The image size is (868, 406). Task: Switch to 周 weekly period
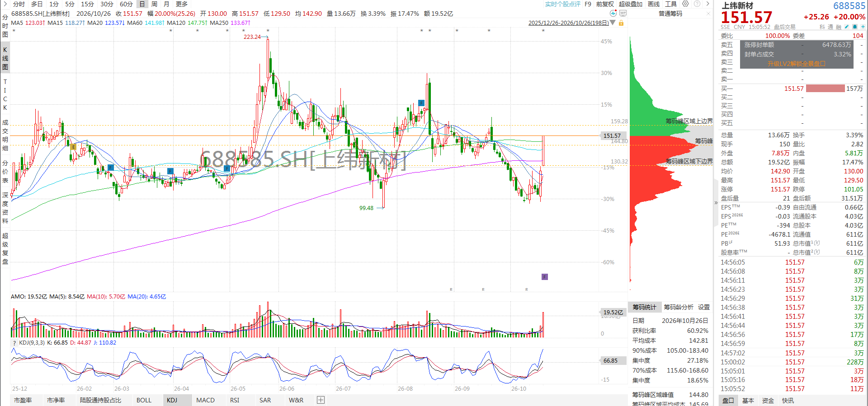coord(154,4)
